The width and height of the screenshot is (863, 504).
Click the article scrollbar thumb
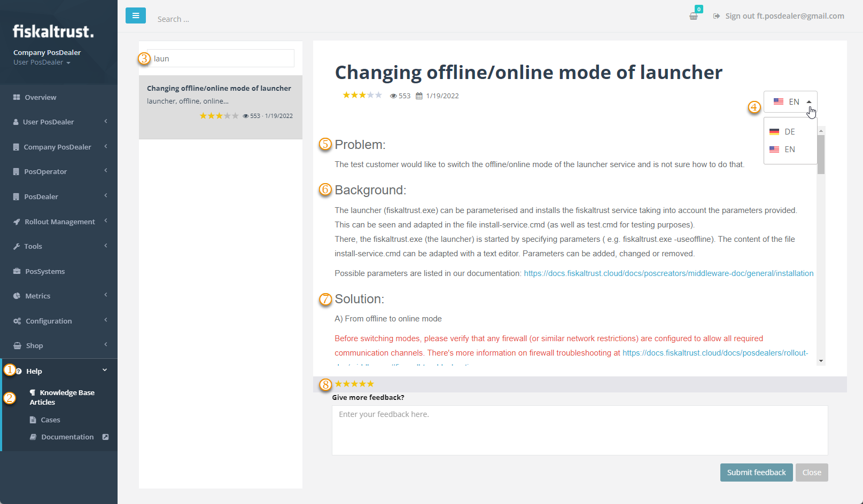tap(821, 154)
